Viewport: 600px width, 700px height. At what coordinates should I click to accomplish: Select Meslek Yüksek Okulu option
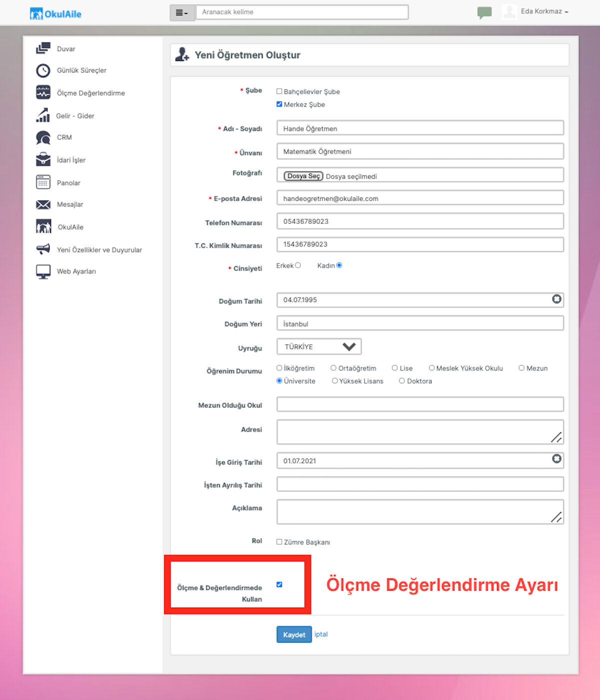[432, 368]
